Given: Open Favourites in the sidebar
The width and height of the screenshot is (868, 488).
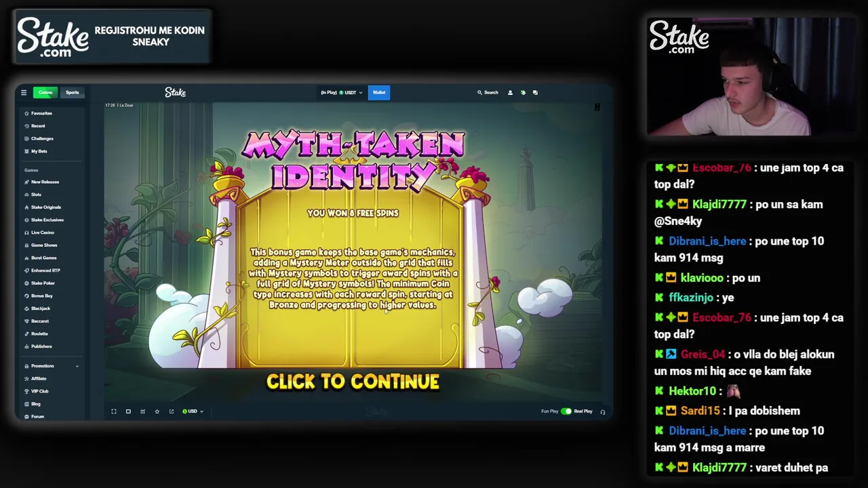Looking at the screenshot, I should [x=39, y=113].
